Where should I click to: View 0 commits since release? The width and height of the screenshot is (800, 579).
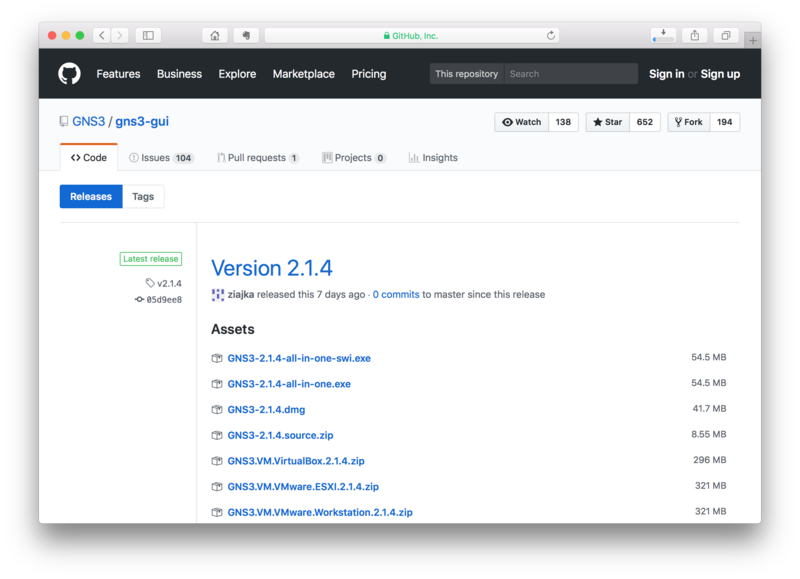pyautogui.click(x=396, y=294)
